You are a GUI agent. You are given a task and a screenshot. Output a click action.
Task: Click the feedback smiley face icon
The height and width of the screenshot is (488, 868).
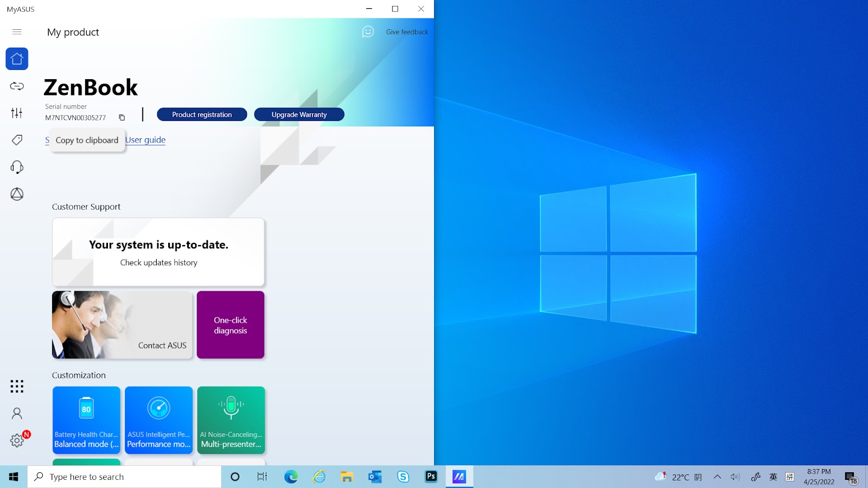pyautogui.click(x=368, y=32)
